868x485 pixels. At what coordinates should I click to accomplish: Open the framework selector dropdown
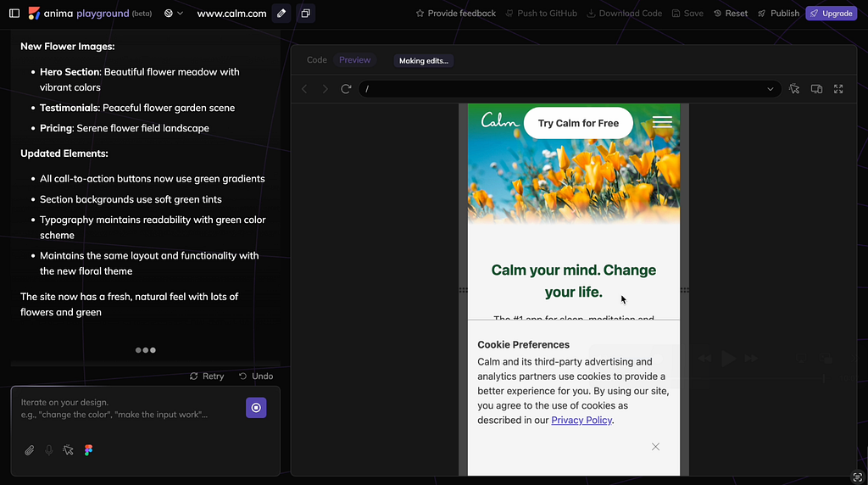point(173,14)
